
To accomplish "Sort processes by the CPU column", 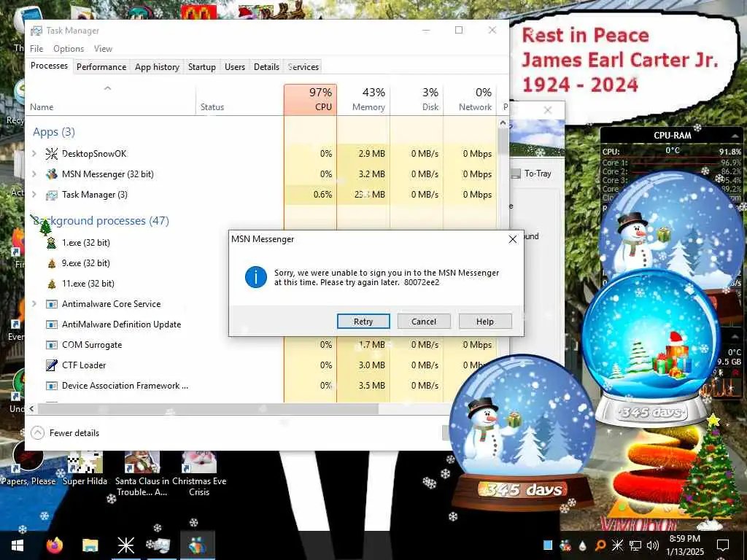I will point(310,99).
